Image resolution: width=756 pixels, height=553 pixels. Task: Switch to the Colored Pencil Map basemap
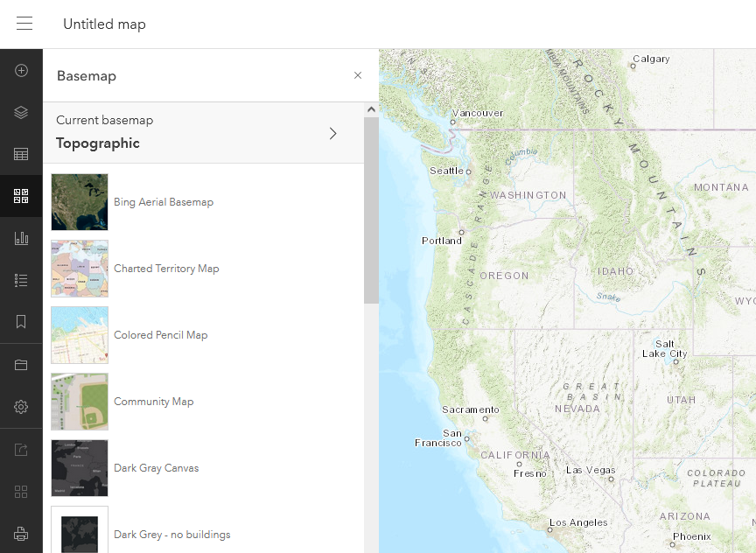pos(161,335)
